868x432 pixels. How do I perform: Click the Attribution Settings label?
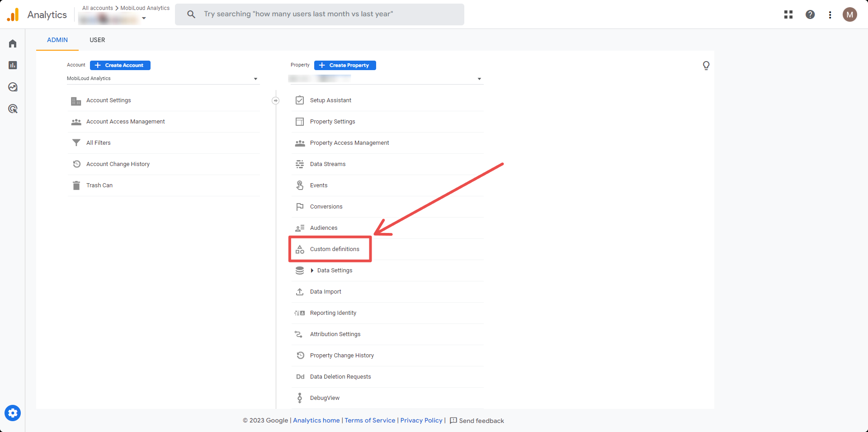pyautogui.click(x=335, y=334)
